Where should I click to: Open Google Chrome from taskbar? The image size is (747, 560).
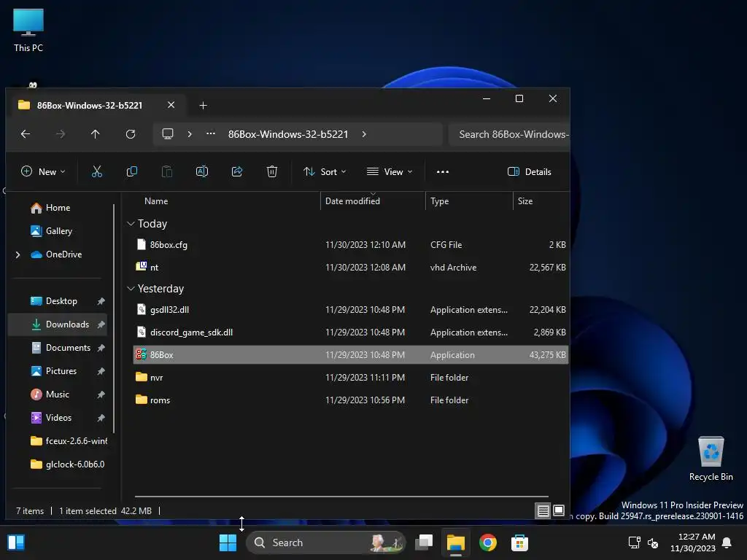pyautogui.click(x=488, y=542)
